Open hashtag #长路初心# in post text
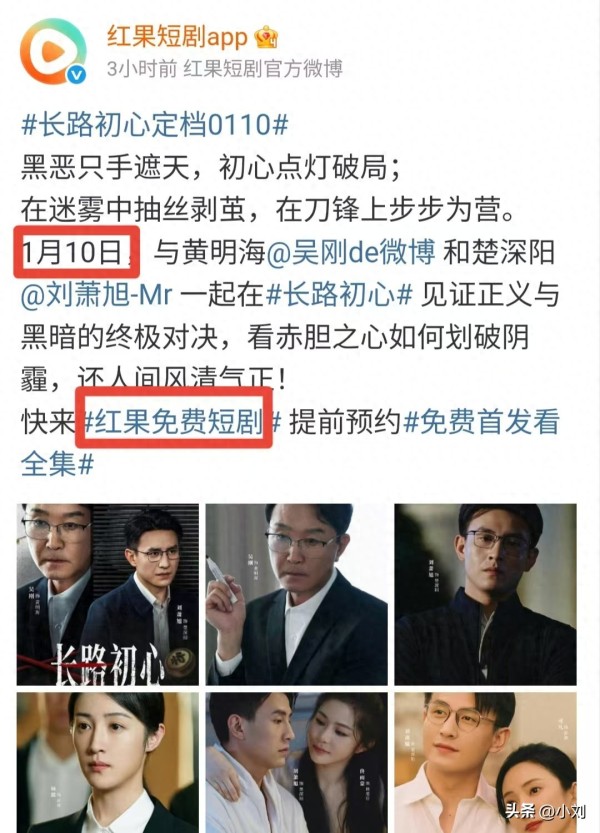Screen dimensions: 600x833 click(x=339, y=295)
